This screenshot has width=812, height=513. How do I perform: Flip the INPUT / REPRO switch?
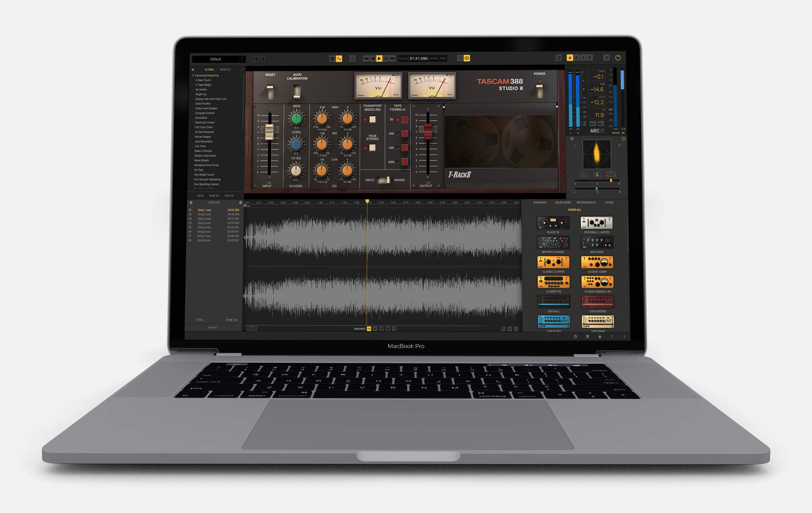tap(384, 180)
